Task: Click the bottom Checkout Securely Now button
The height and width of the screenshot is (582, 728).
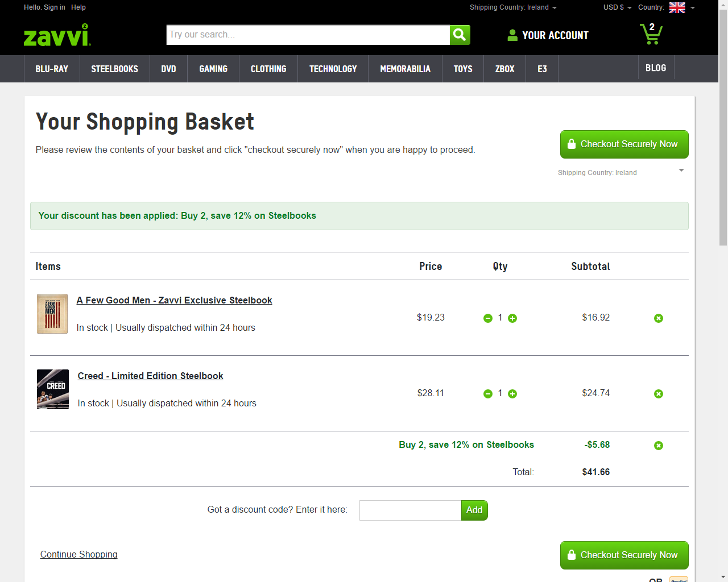Action: pyautogui.click(x=624, y=555)
